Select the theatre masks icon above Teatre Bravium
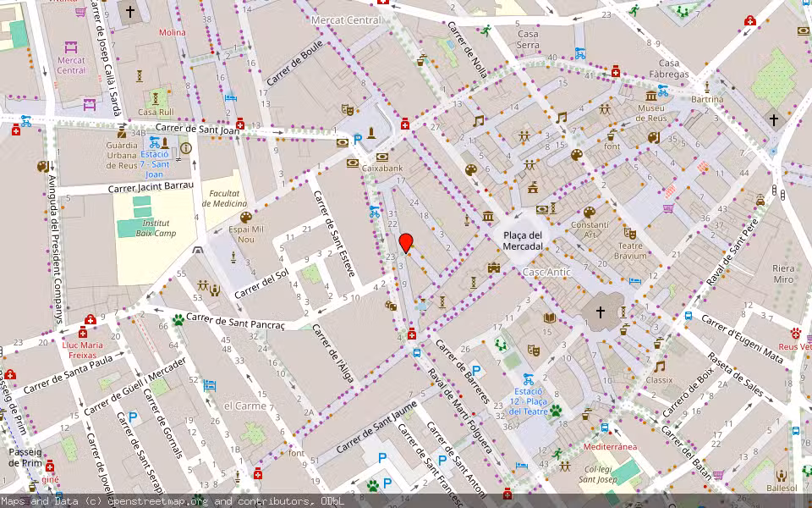The width and height of the screenshot is (812, 508). 629,234
